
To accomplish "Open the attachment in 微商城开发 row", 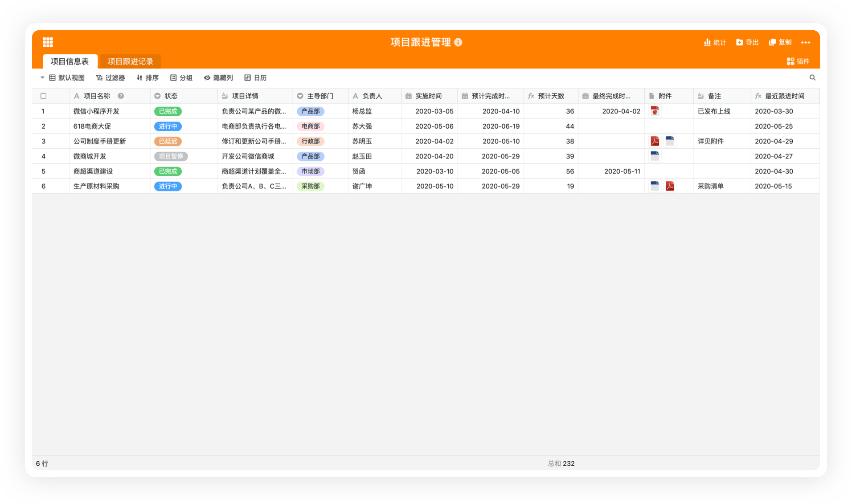I will tap(655, 156).
